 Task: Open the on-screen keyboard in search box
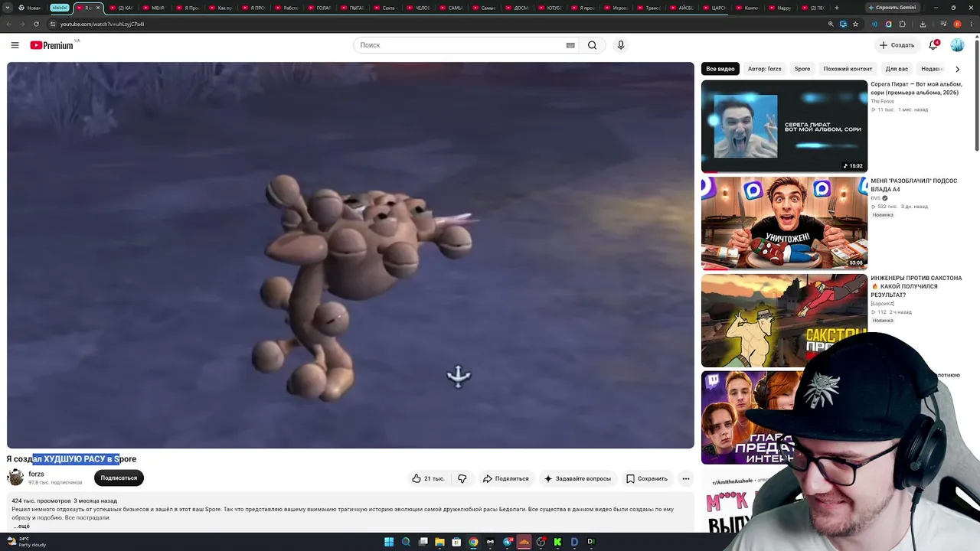(570, 45)
